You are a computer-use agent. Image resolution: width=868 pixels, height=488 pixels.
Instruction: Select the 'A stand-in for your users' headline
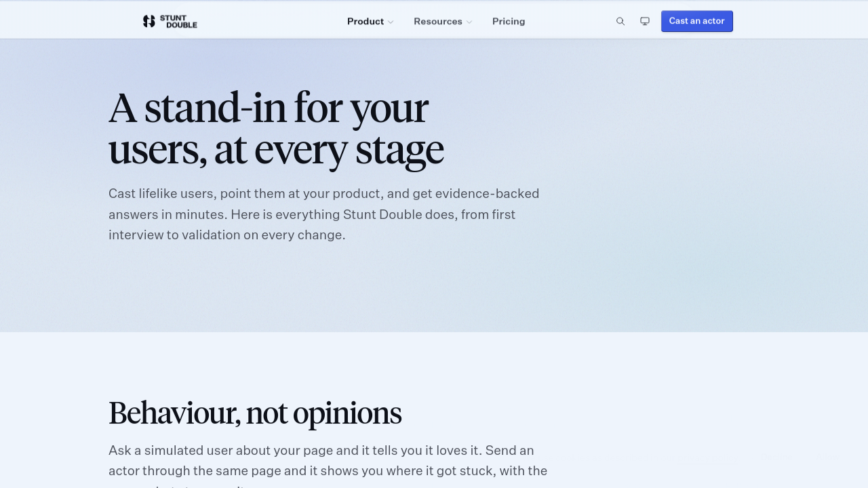pyautogui.click(x=277, y=129)
